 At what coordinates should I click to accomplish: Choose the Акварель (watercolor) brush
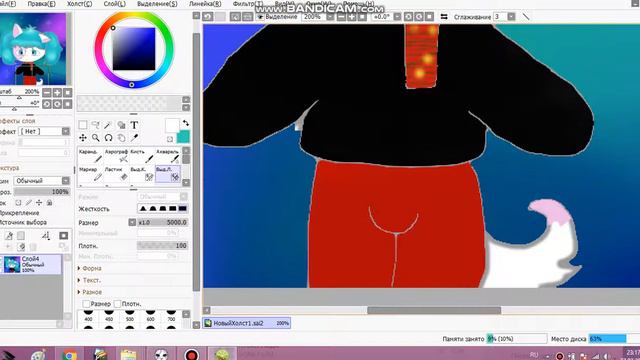(x=168, y=156)
